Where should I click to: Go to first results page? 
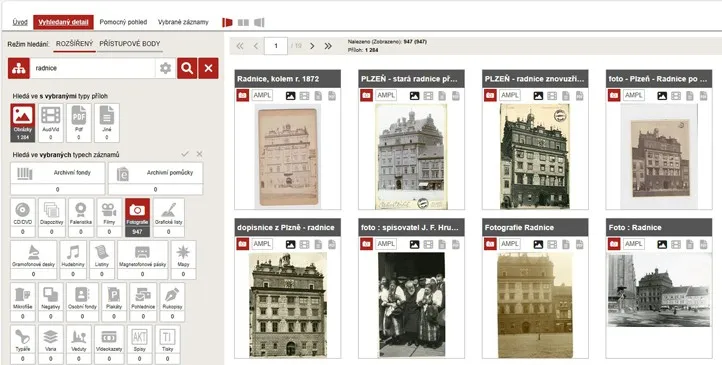[239, 46]
